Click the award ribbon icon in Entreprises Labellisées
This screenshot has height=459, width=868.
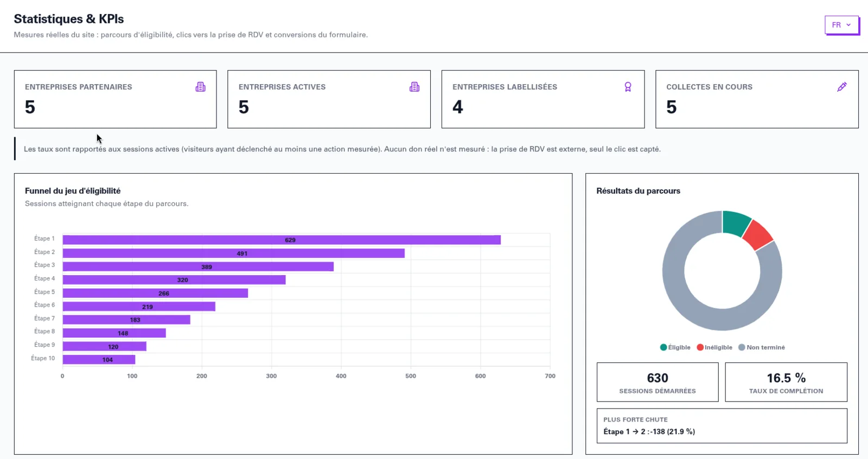click(x=628, y=87)
